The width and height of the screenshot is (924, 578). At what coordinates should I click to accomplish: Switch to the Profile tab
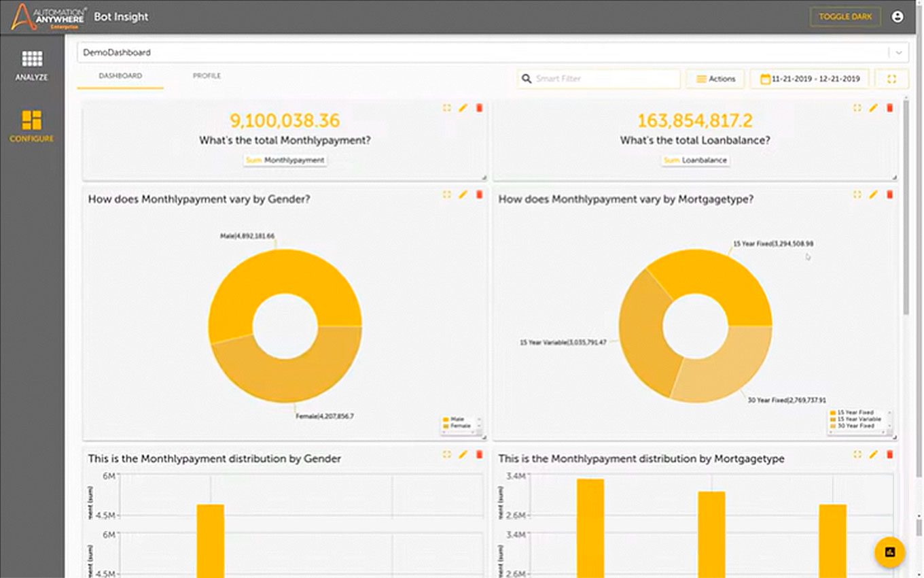coord(207,76)
